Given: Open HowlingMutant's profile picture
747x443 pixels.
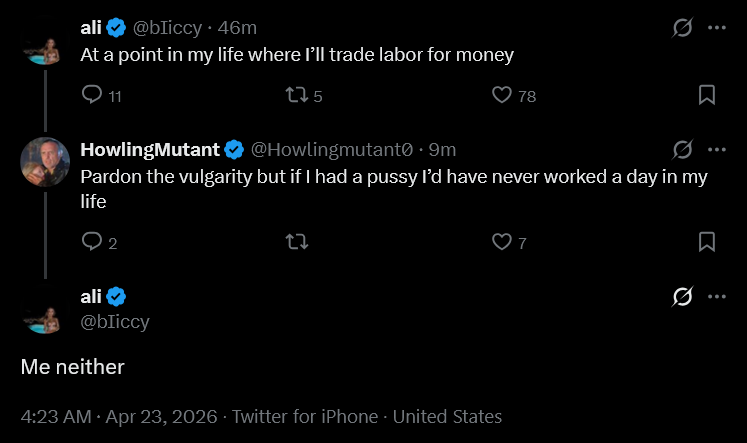Looking at the screenshot, I should coord(45,161).
